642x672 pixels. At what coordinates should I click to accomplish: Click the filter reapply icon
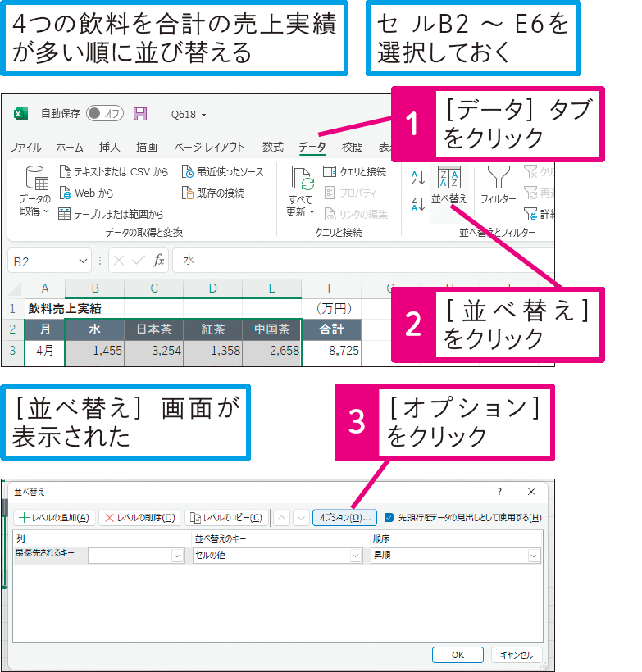click(x=530, y=193)
